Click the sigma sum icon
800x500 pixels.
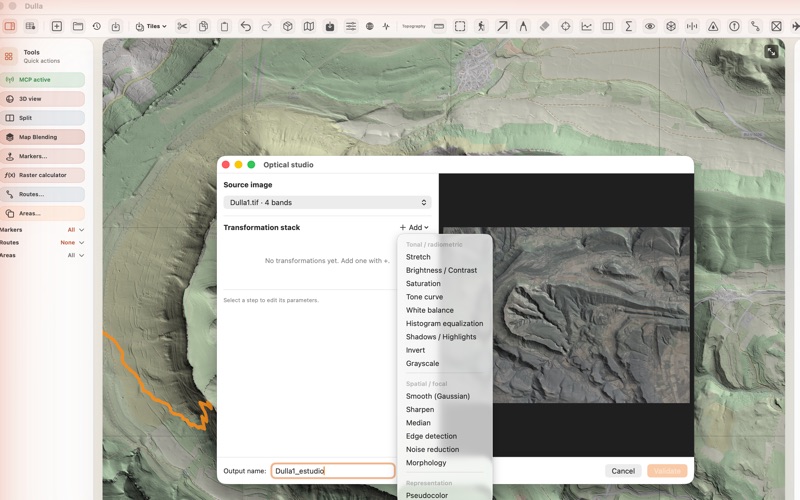629,26
